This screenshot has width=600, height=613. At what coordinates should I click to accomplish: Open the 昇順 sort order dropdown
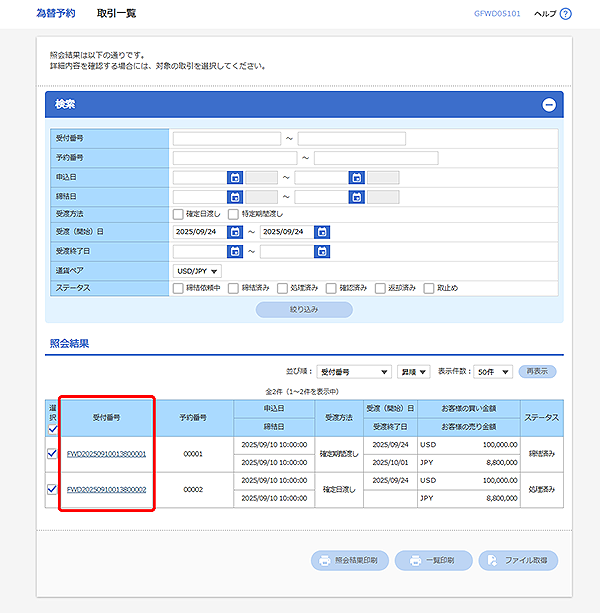[x=414, y=372]
